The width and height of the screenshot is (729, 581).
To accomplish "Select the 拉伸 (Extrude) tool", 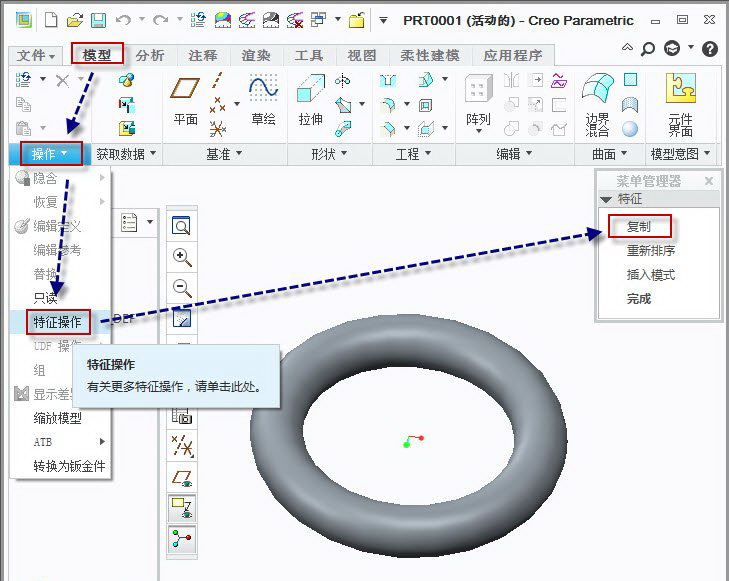I will pyautogui.click(x=310, y=100).
